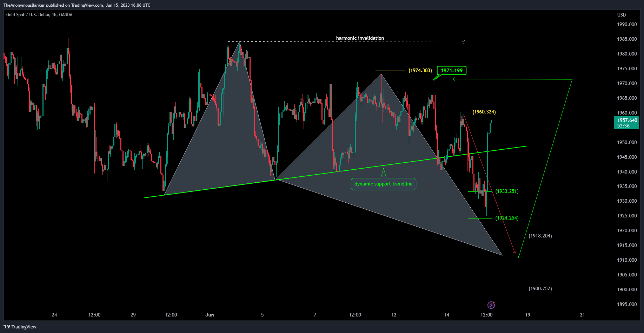Click the 1900.000 price axis value

[x=627, y=290]
